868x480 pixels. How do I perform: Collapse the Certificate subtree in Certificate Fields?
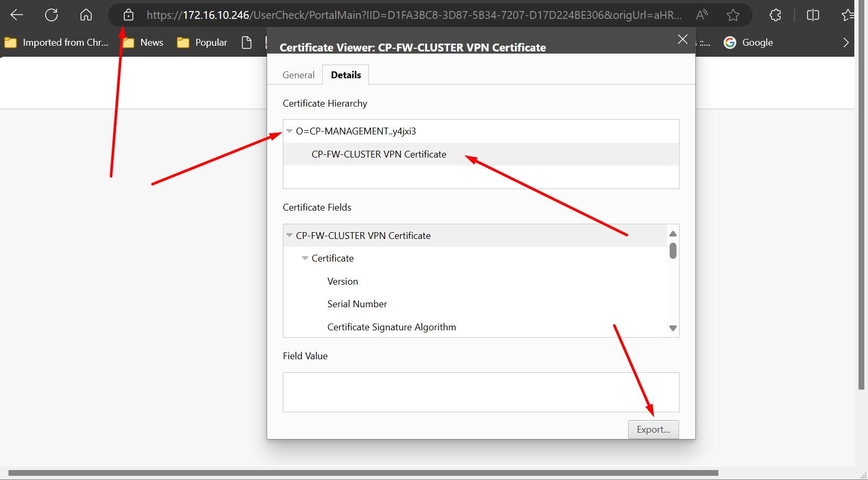[x=305, y=258]
